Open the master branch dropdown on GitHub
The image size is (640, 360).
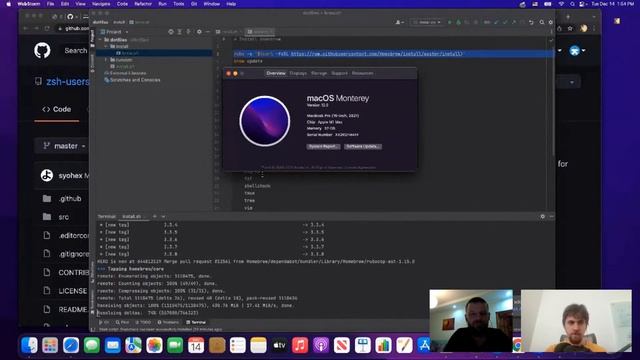click(63, 146)
